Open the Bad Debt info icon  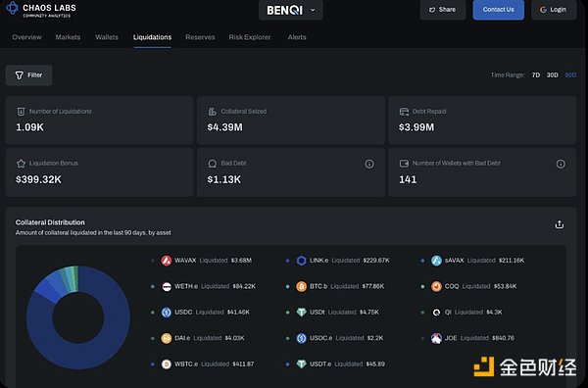(x=369, y=164)
